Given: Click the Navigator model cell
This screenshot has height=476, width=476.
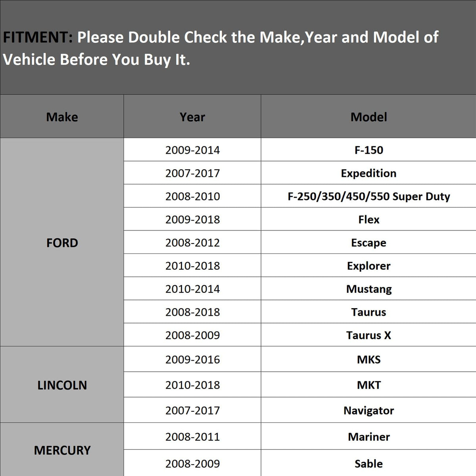Looking at the screenshot, I should click(x=369, y=410).
